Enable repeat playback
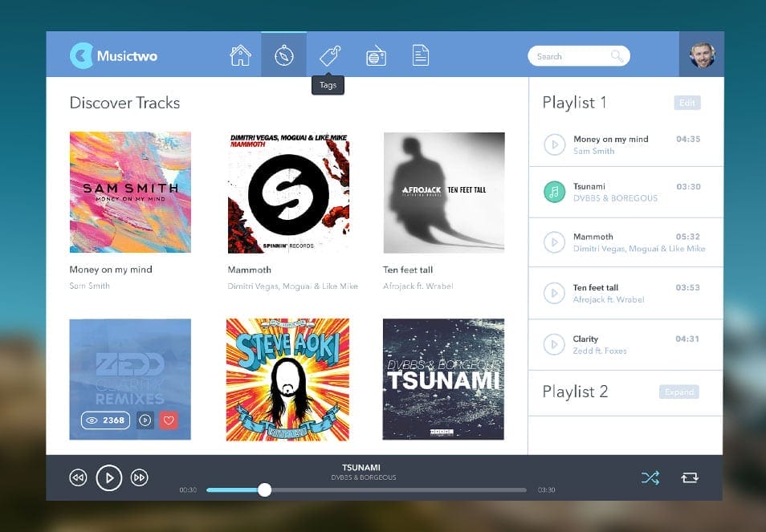The image size is (766, 532). pos(689,477)
